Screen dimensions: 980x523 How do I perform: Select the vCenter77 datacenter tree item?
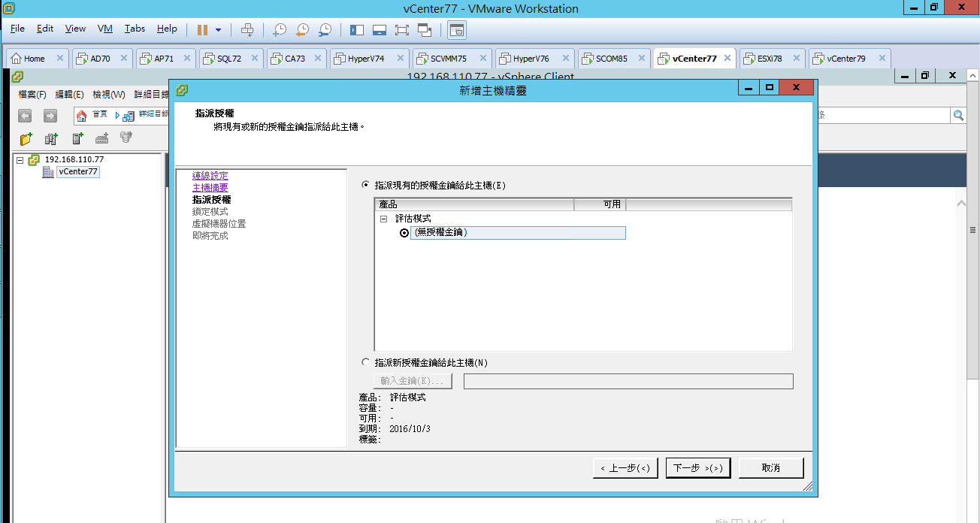(77, 172)
